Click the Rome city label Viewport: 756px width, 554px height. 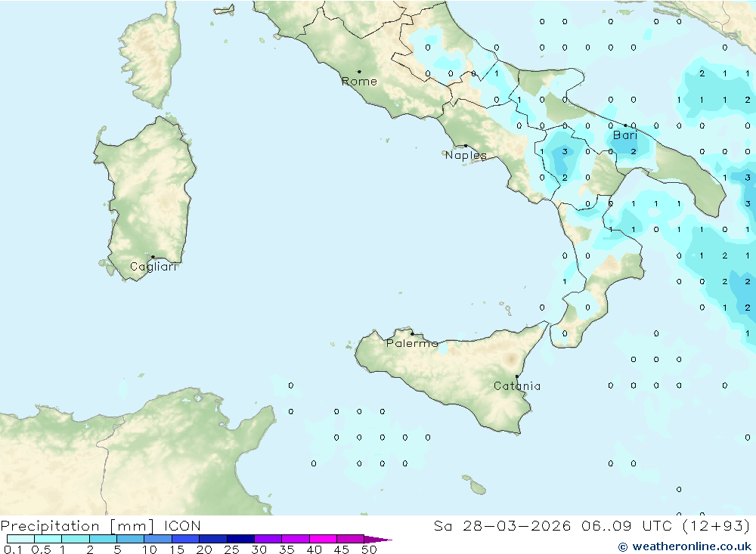[359, 82]
